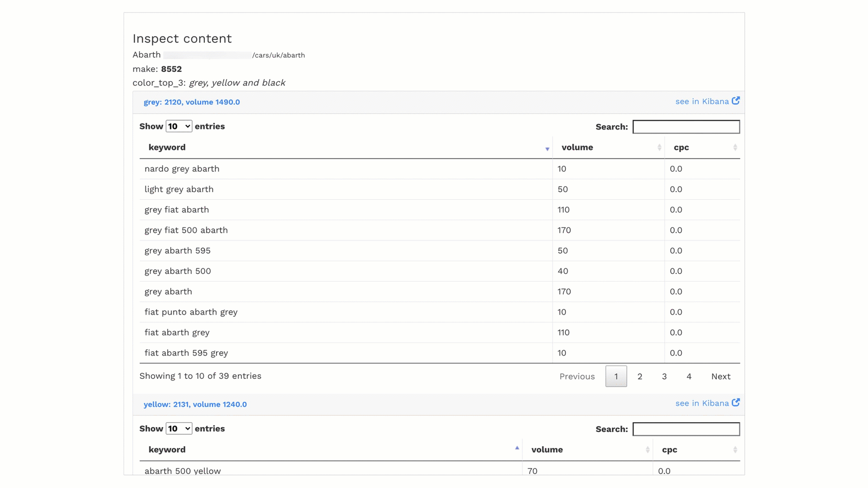Focus yellow table Search field
The width and height of the screenshot is (868, 488).
point(686,429)
